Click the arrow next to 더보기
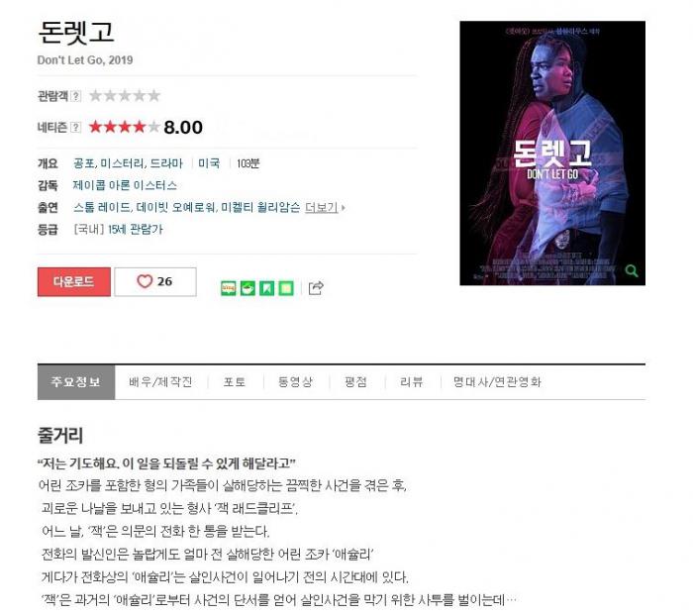This screenshot has width=693, height=616. pyautogui.click(x=343, y=207)
